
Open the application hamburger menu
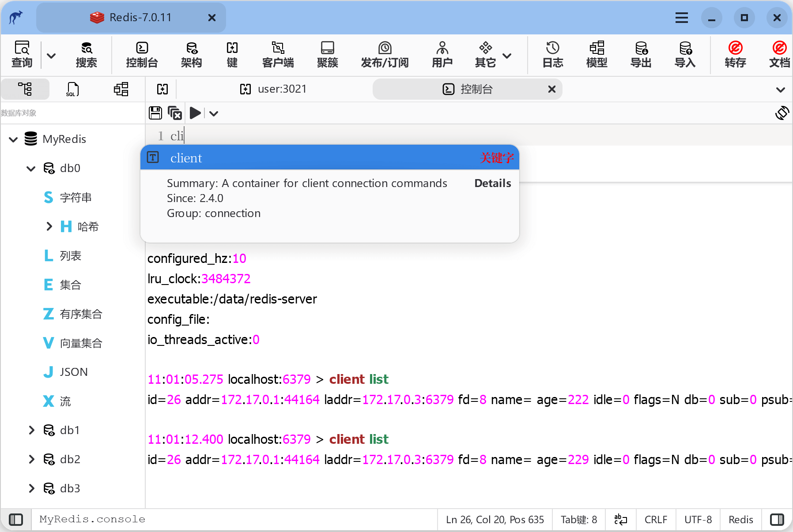682,18
